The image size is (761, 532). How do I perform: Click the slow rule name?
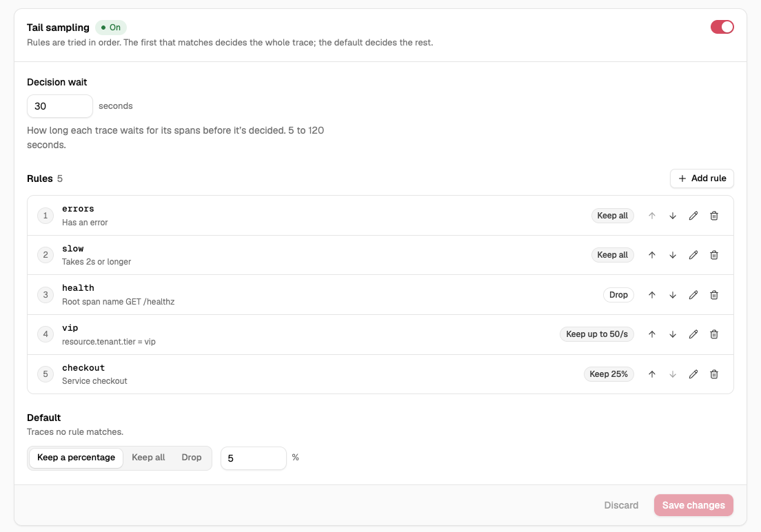73,249
